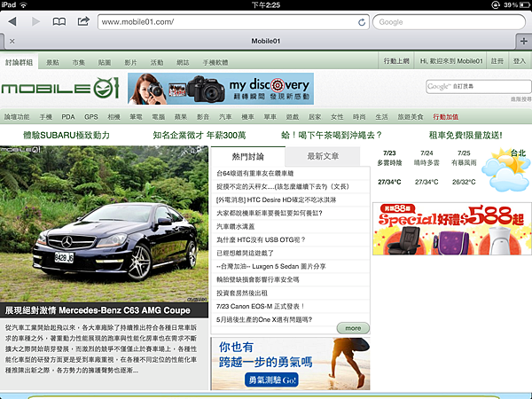Viewport: 532px width, 399px height.
Task: Switch to the 熱門討論 tab
Action: click(x=248, y=156)
